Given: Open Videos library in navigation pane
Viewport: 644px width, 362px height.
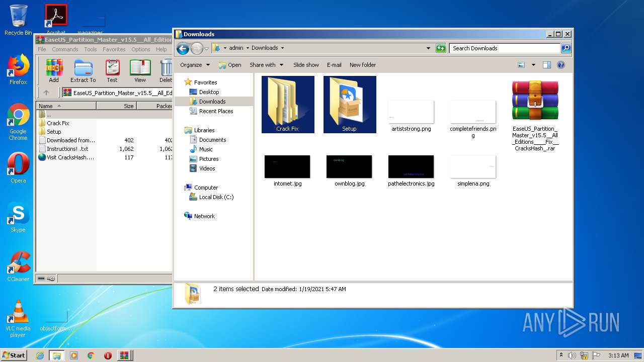Looking at the screenshot, I should tap(207, 168).
